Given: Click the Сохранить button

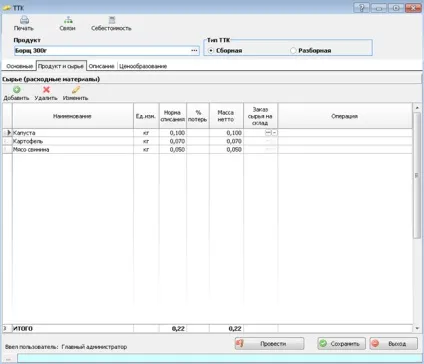Looking at the screenshot, I should click(341, 344).
